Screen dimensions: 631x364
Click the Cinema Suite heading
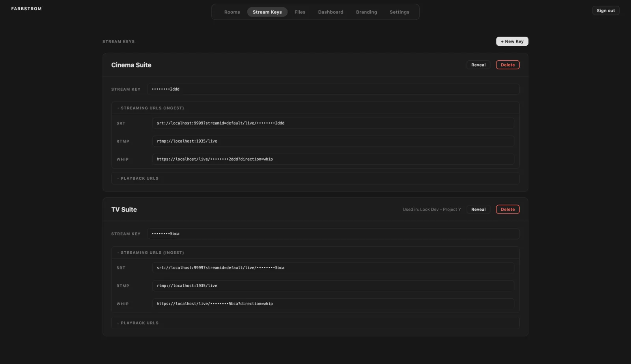[x=131, y=65]
